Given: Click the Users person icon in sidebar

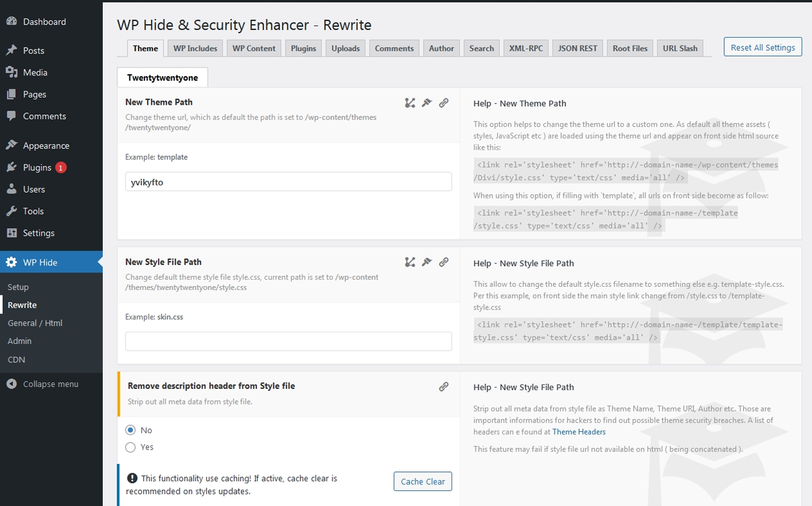Looking at the screenshot, I should tap(12, 189).
